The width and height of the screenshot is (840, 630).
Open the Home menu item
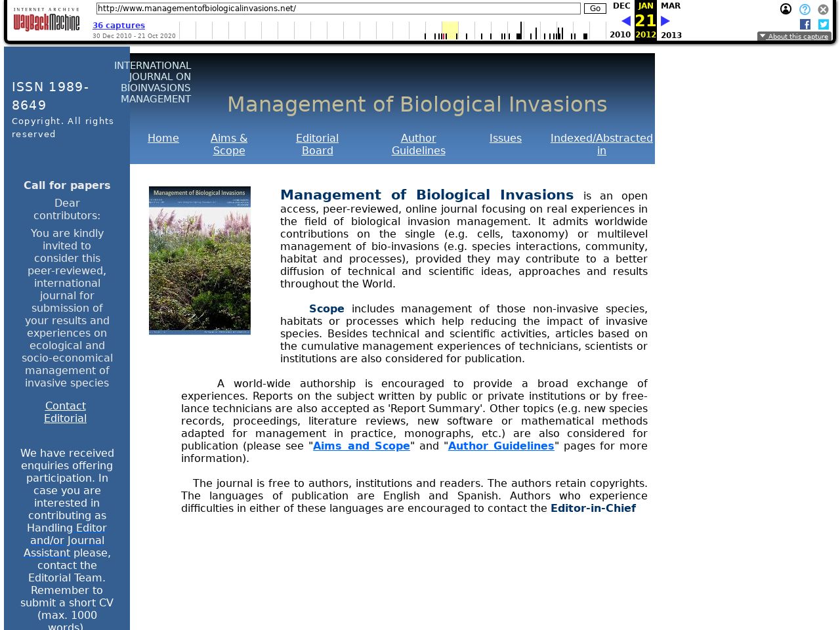(x=163, y=138)
